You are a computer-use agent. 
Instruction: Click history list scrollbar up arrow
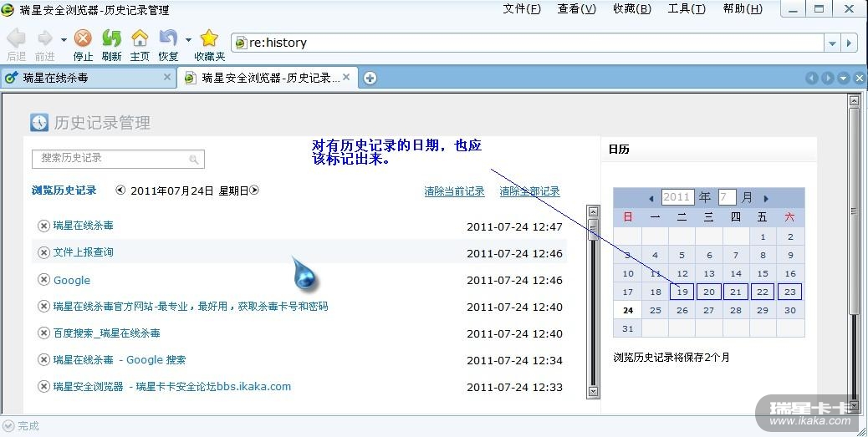click(593, 212)
